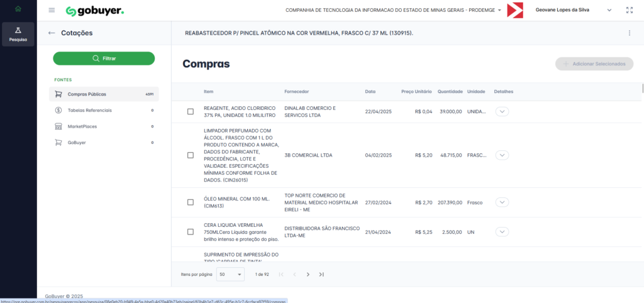This screenshot has width=644, height=303.
Task: Open the three-dot options menu
Action: (629, 33)
